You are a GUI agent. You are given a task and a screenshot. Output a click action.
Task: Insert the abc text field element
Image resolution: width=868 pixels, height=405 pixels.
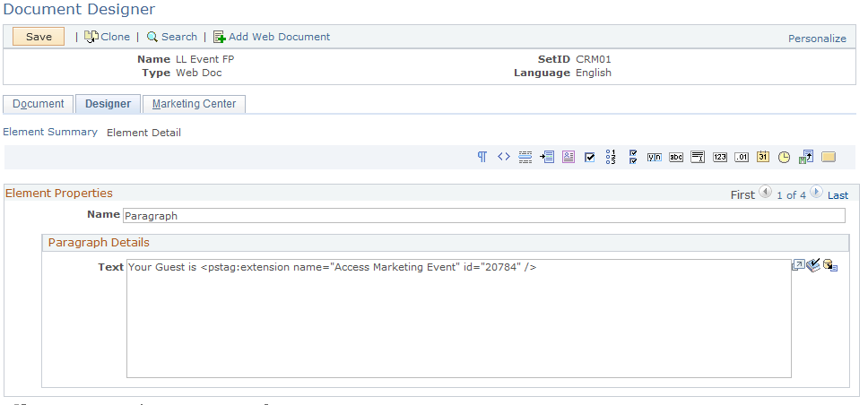tap(676, 157)
